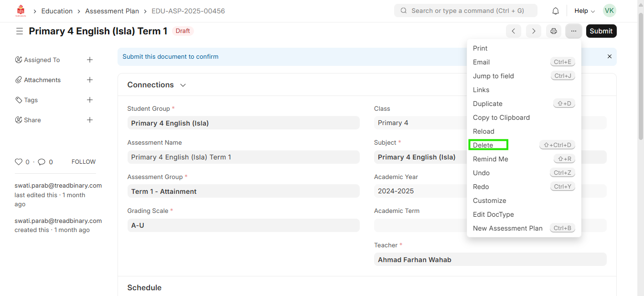The width and height of the screenshot is (644, 296).
Task: Add attachment using plus icon
Action: 90,80
